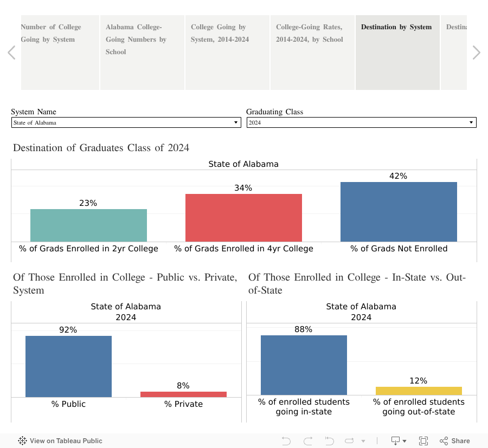The image size is (488, 448).
Task: Click the Tableau Public sparkle logo
Action: pos(22,441)
